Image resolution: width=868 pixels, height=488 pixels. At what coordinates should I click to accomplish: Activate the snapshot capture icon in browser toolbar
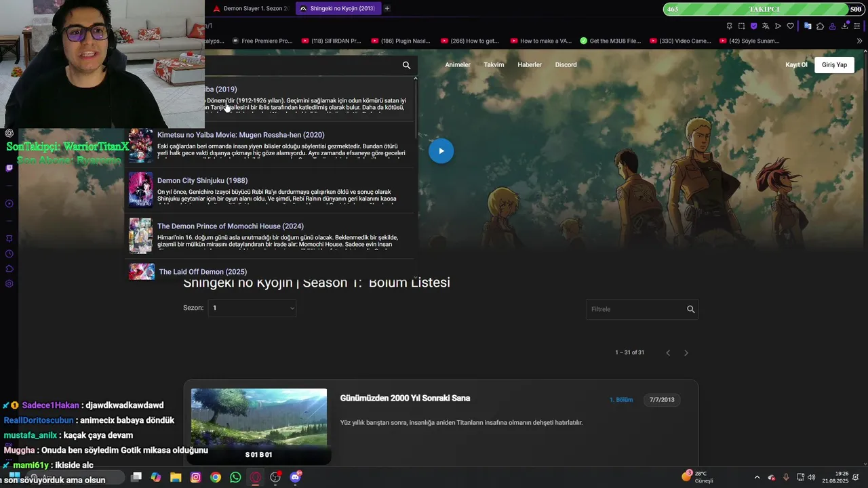point(741,26)
